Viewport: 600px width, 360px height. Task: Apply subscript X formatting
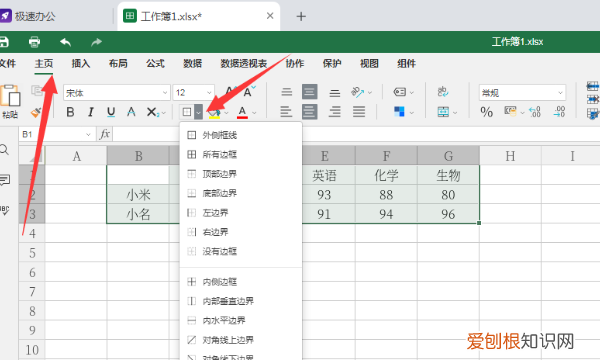pyautogui.click(x=152, y=112)
